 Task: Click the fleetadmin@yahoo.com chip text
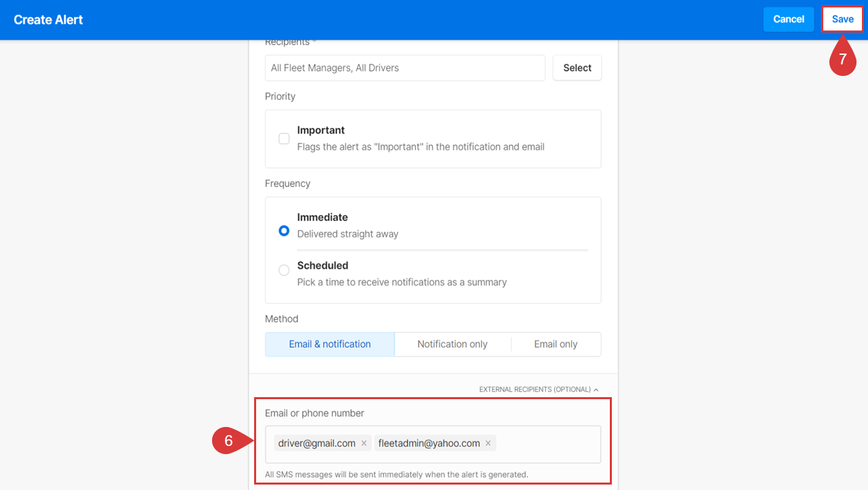(429, 443)
